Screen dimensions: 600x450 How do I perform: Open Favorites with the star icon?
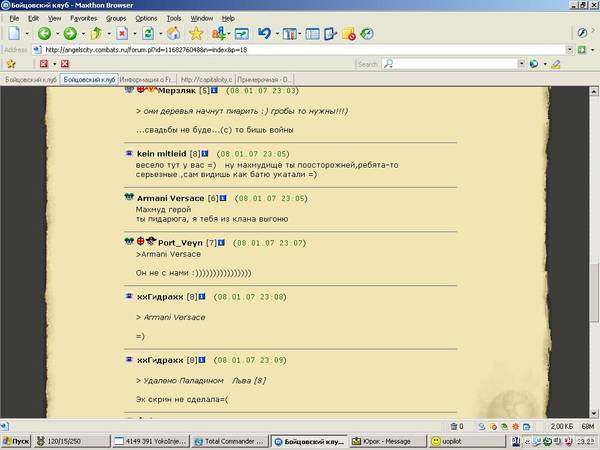(196, 33)
